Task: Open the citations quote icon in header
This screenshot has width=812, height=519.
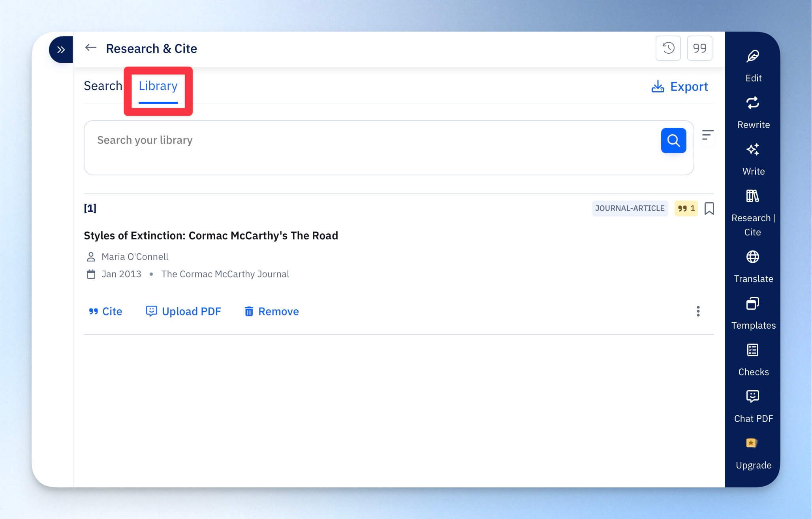Action: tap(699, 48)
